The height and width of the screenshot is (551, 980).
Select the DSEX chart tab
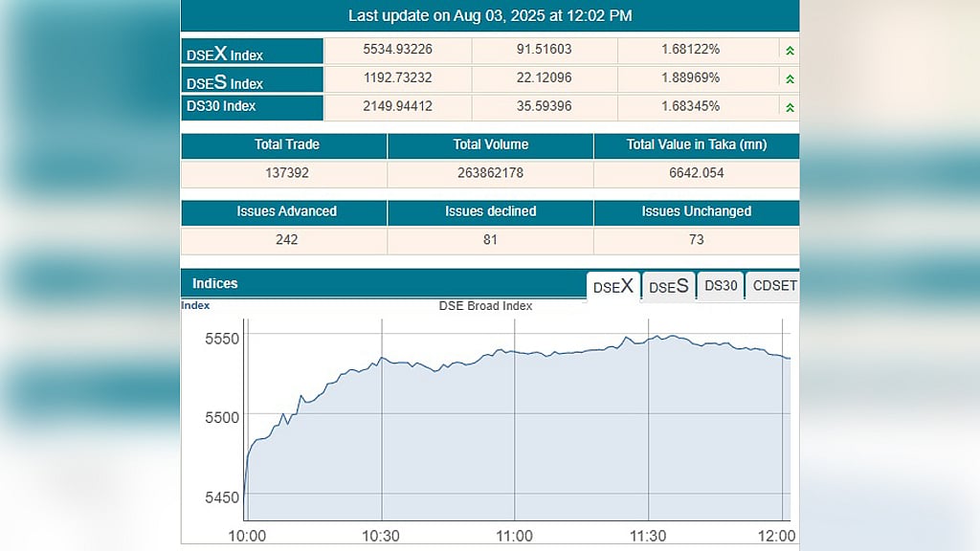pyautogui.click(x=613, y=287)
